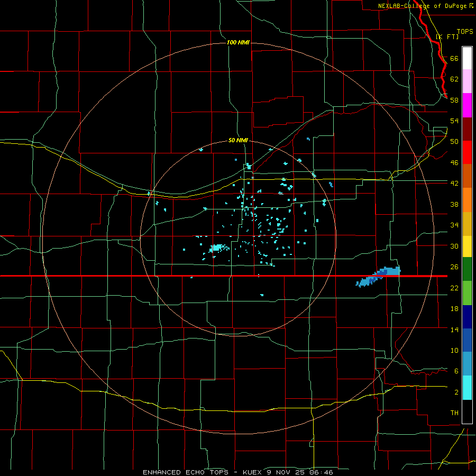Click the medium blue legend color band
The height and width of the screenshot is (476, 476).
[x=467, y=340]
